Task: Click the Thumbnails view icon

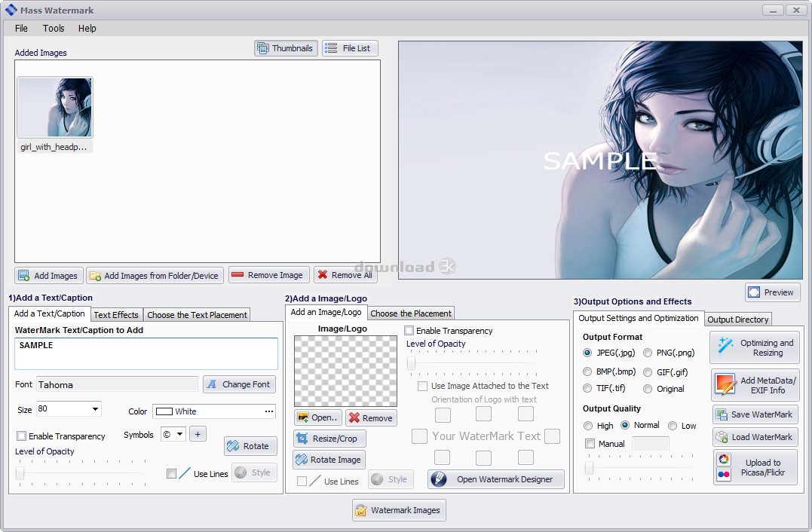Action: 263,48
